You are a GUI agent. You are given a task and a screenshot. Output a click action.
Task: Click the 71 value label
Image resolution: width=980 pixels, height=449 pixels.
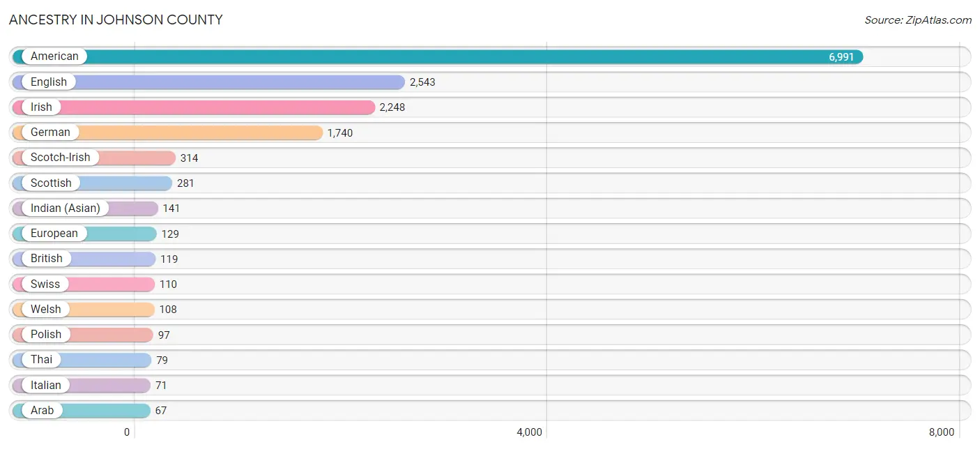(x=161, y=386)
